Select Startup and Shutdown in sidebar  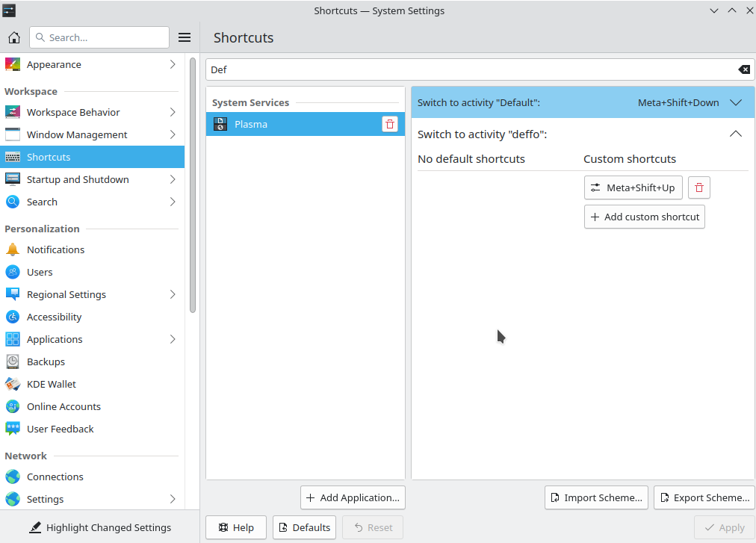click(78, 179)
